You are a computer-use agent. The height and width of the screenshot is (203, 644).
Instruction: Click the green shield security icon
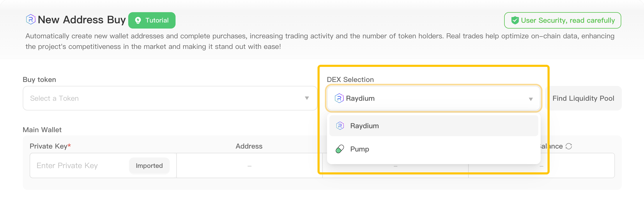515,20
